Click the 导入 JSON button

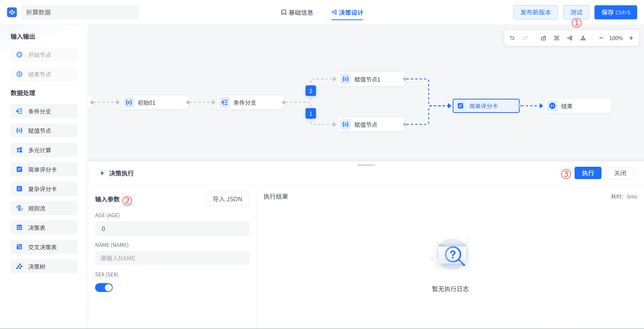coord(227,199)
